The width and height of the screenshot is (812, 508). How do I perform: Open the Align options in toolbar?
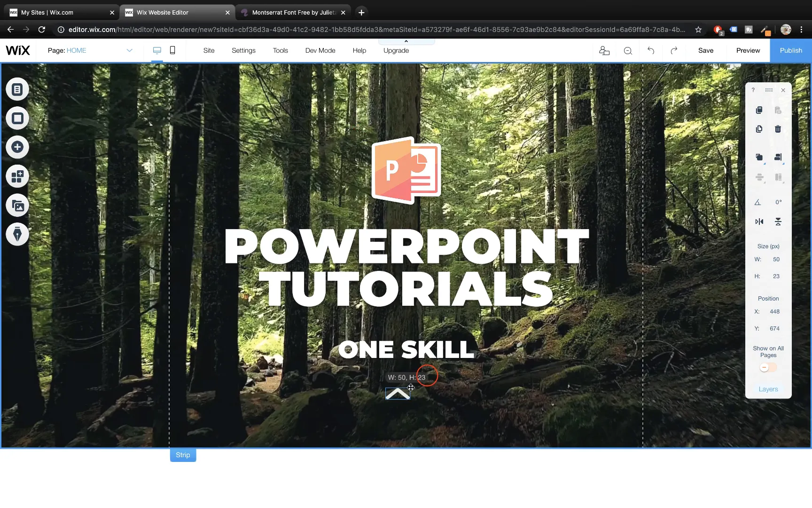(x=779, y=157)
